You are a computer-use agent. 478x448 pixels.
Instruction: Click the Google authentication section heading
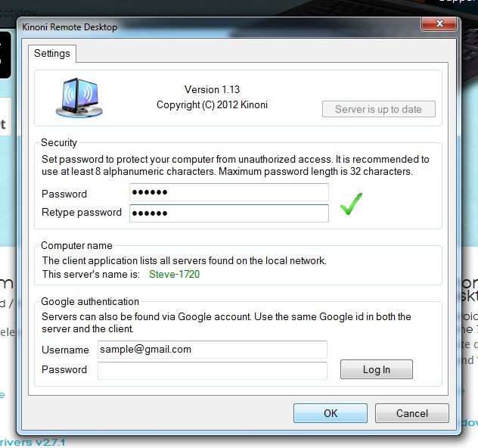point(90,301)
